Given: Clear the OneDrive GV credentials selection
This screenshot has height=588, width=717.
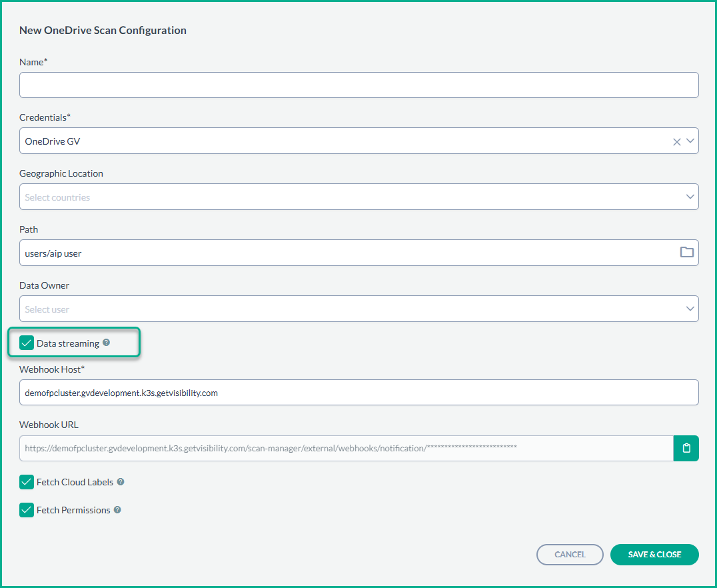Looking at the screenshot, I should pos(676,141).
